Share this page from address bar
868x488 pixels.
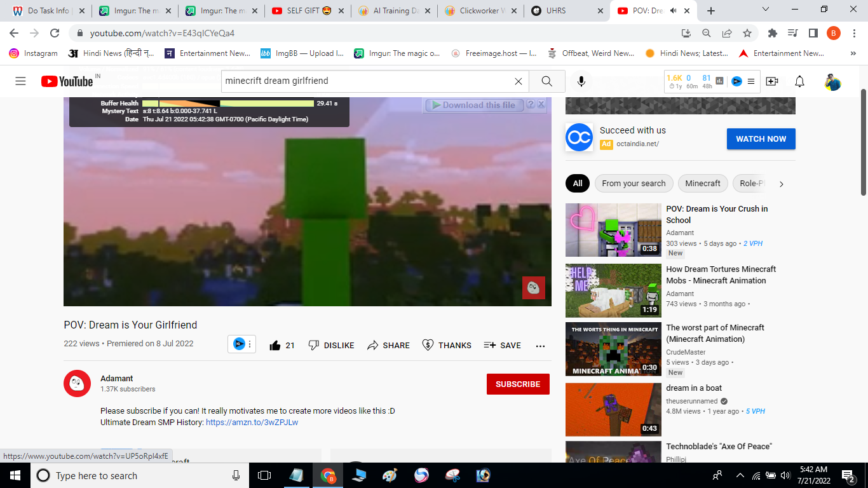727,33
